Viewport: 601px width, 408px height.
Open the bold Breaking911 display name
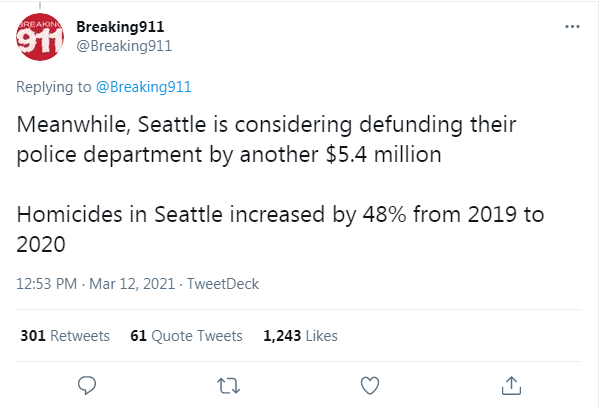[x=120, y=26]
